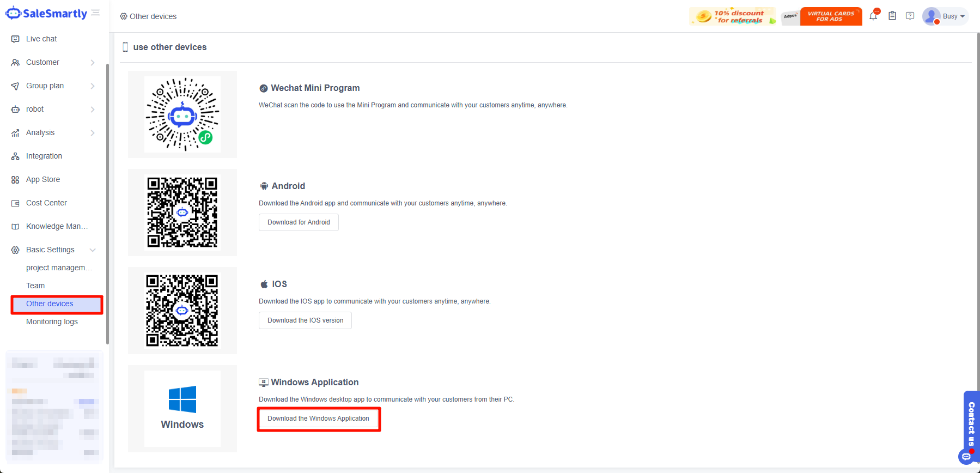Viewport: 980px width, 473px height.
Task: Open the help question mark icon
Action: [x=910, y=16]
